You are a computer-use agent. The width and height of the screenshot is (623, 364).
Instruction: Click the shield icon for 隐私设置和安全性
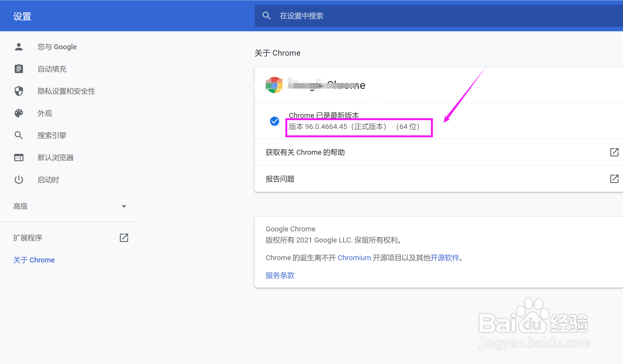pos(19,91)
